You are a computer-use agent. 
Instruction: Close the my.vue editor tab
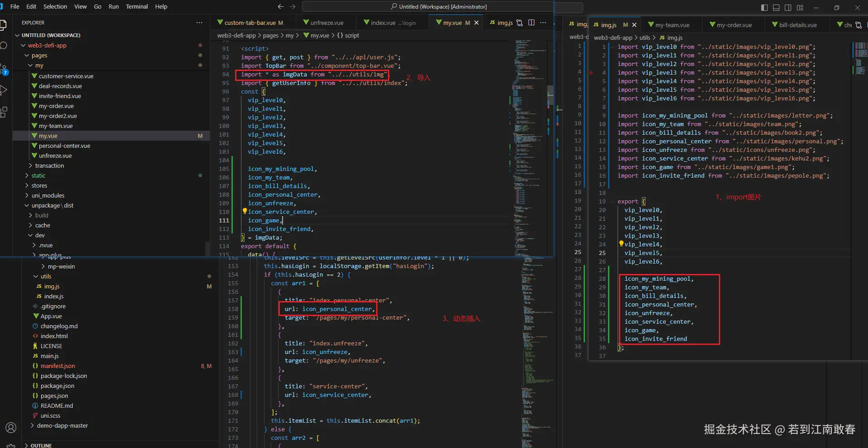(476, 23)
